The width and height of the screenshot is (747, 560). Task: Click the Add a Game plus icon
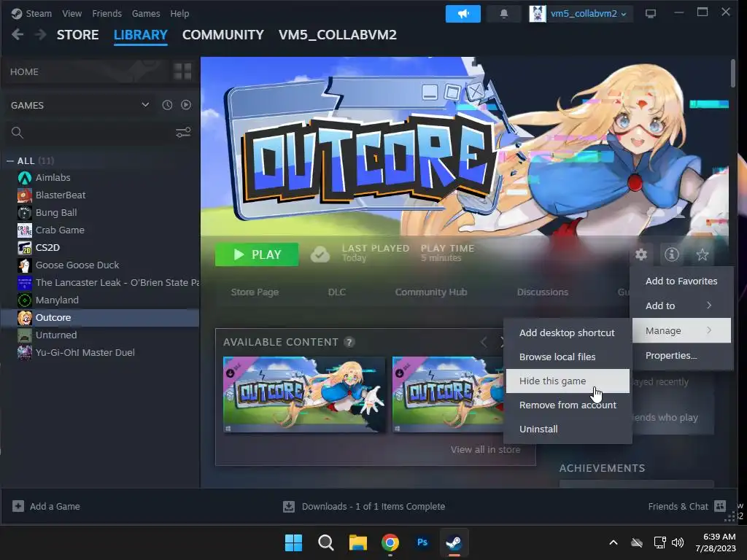pyautogui.click(x=18, y=506)
